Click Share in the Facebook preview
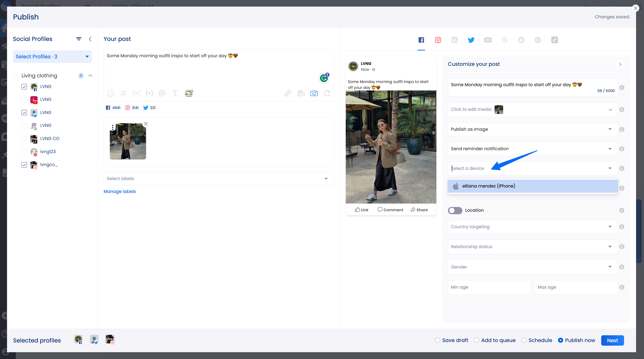 click(419, 210)
